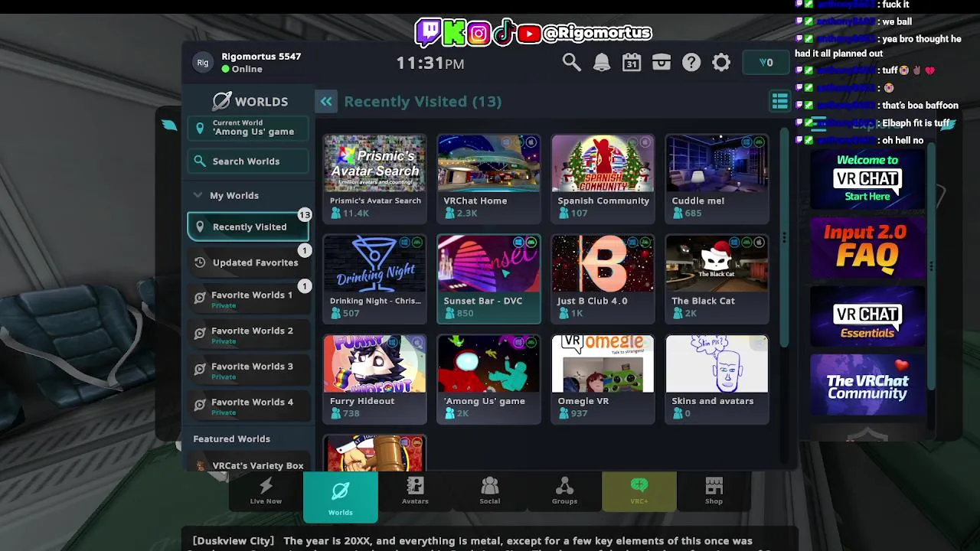Click the Search Worlds field

point(248,161)
